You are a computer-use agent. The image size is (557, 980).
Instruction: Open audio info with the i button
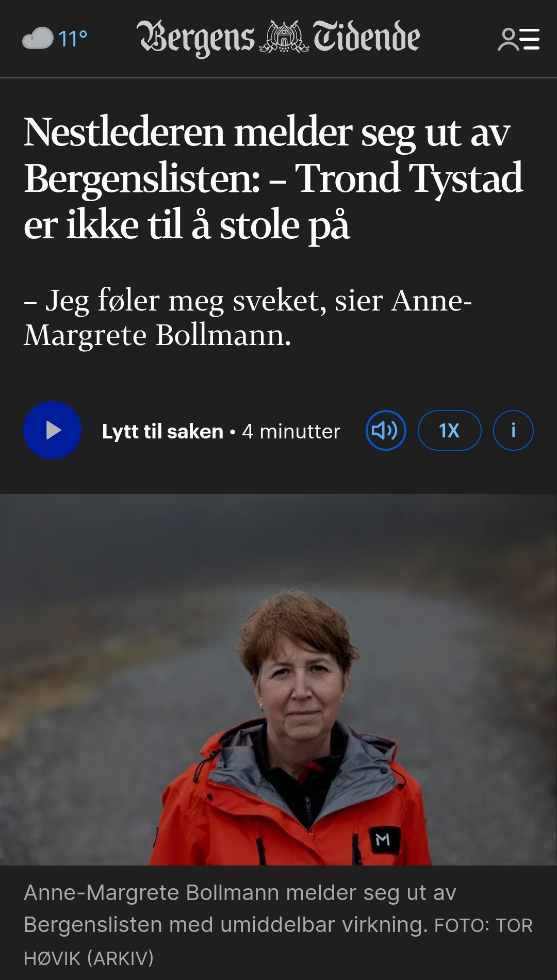[513, 430]
